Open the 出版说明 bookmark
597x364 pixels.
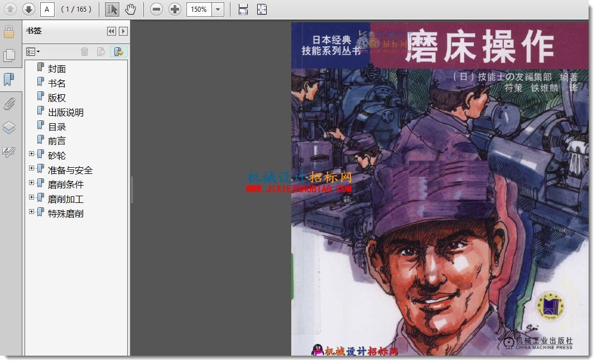[x=65, y=112]
